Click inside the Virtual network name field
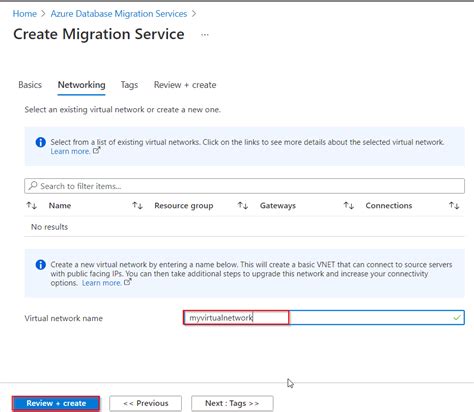Image resolution: width=474 pixels, height=412 pixels. click(x=324, y=318)
